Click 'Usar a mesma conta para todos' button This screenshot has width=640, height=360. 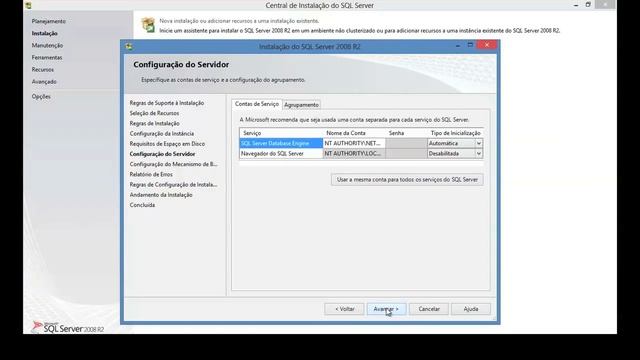(407, 180)
